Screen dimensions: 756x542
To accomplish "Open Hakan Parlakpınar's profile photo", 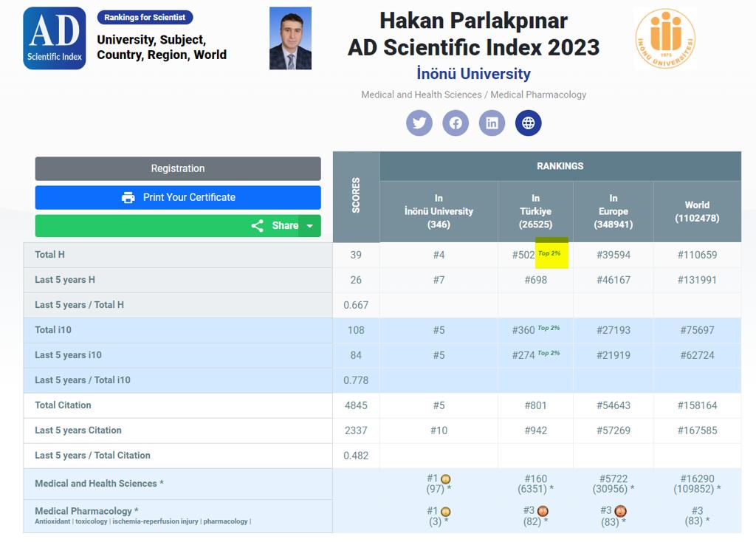I will click(290, 38).
